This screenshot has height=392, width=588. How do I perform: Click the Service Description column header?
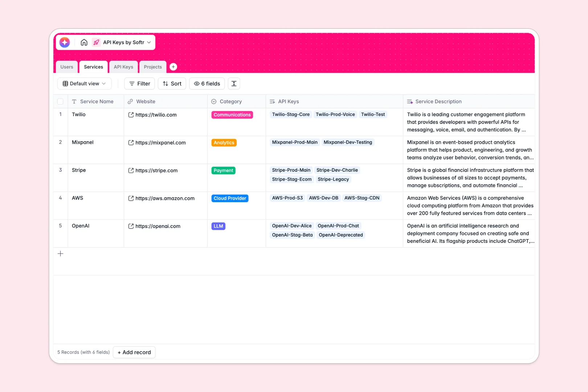pyautogui.click(x=469, y=102)
